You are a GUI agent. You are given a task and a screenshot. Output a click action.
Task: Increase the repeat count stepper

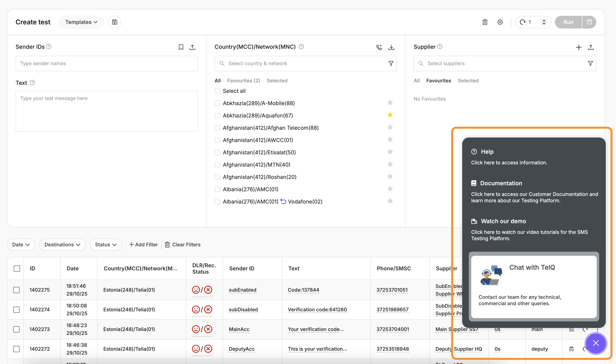point(544,20)
